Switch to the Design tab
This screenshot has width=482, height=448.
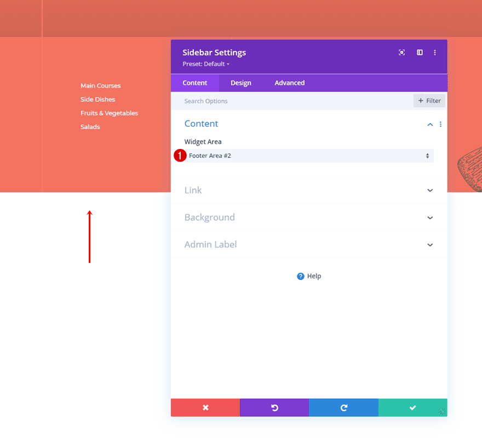(x=240, y=83)
